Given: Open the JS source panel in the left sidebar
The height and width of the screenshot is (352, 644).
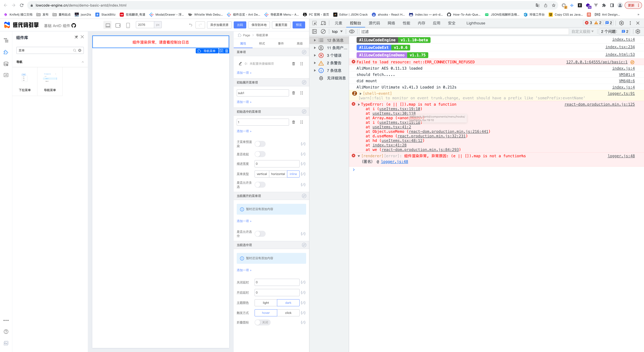Looking at the screenshot, I should (6, 75).
